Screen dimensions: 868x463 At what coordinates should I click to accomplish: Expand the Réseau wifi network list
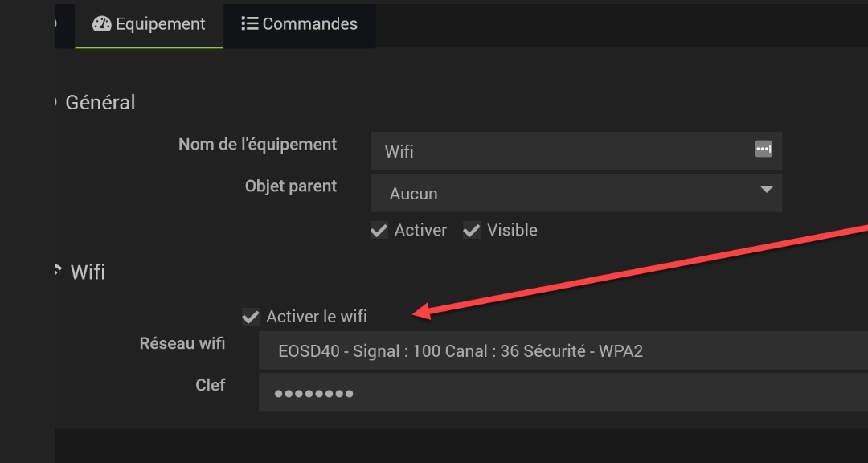click(x=563, y=351)
